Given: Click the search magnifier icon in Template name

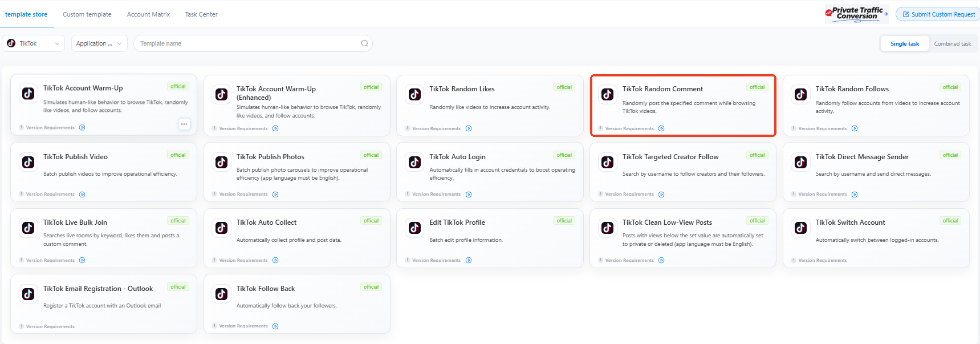Looking at the screenshot, I should tap(364, 43).
